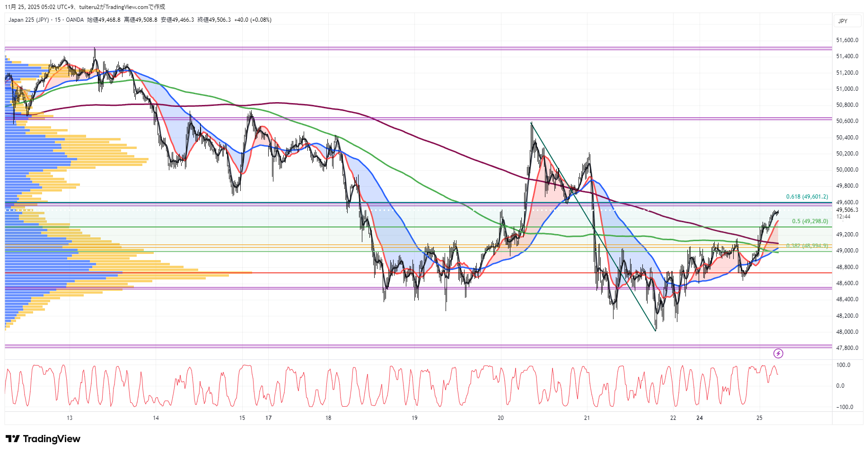Click the 終値 49,506.3 close value
Screen dimensions: 868x453
214,20
